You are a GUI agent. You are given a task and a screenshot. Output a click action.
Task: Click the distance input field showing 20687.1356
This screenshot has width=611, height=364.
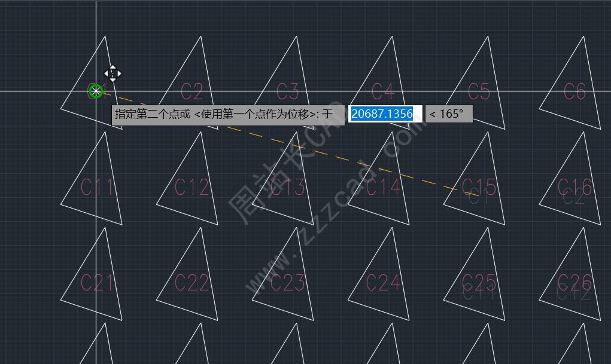pyautogui.click(x=385, y=114)
